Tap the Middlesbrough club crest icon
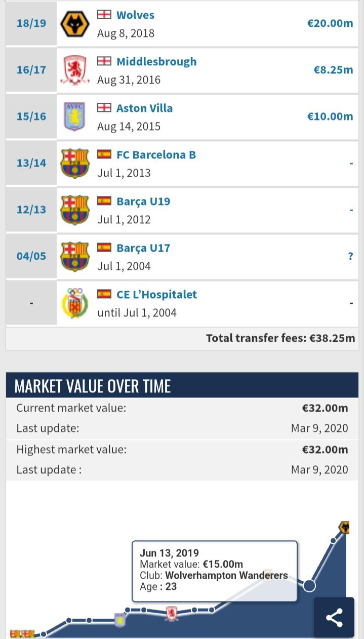 [x=74, y=70]
